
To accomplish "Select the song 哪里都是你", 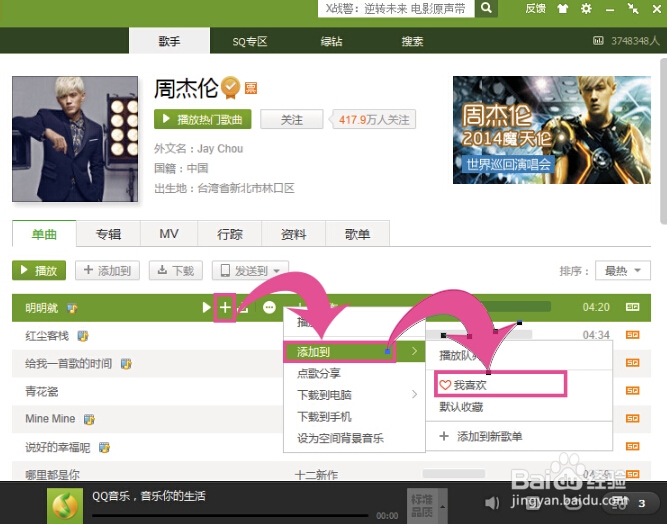I will [x=52, y=475].
